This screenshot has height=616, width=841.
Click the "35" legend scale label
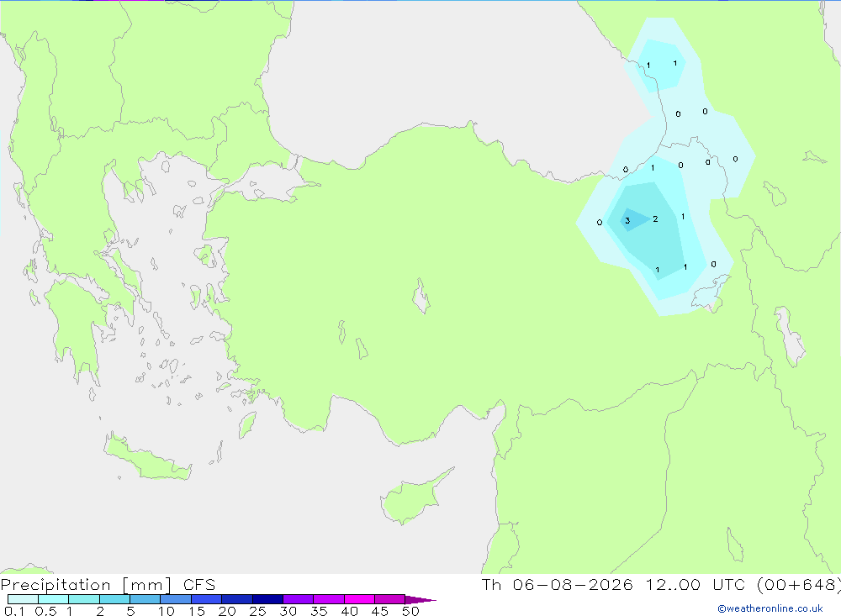click(x=319, y=611)
